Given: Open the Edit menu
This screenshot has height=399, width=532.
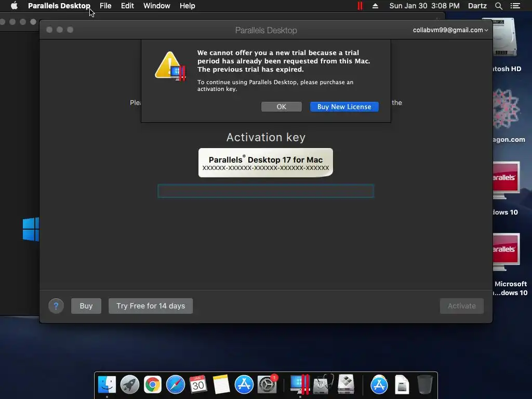Looking at the screenshot, I should pyautogui.click(x=128, y=6).
